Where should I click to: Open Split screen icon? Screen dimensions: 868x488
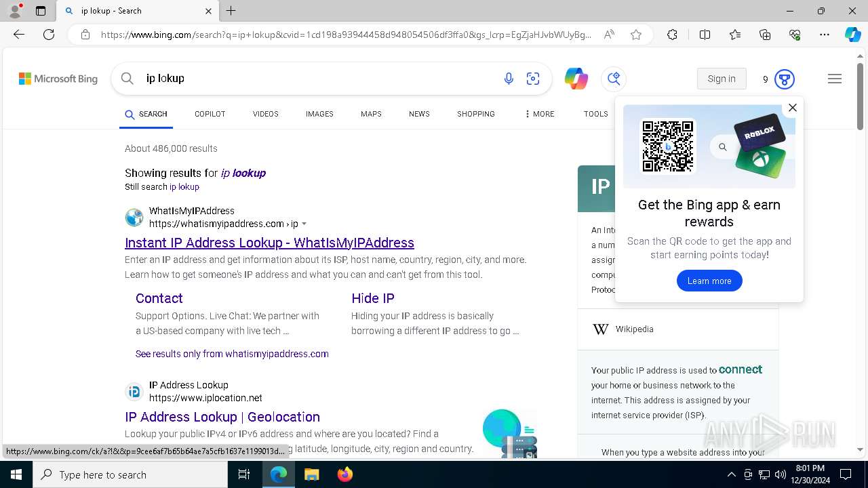[705, 35]
